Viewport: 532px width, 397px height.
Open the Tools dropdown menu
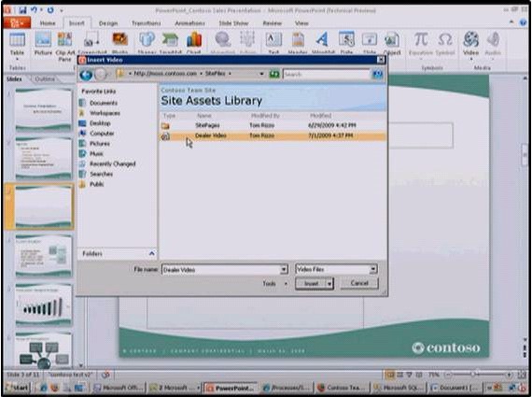click(x=274, y=283)
